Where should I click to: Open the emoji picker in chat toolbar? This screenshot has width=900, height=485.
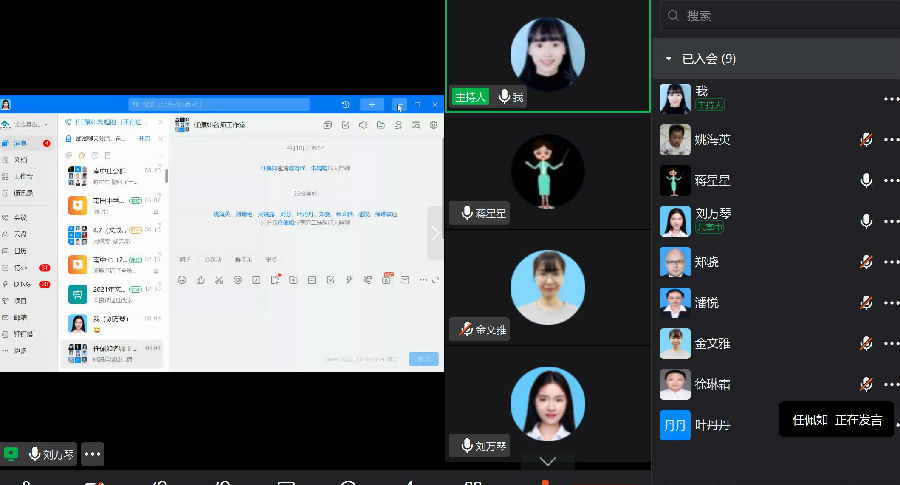(182, 280)
